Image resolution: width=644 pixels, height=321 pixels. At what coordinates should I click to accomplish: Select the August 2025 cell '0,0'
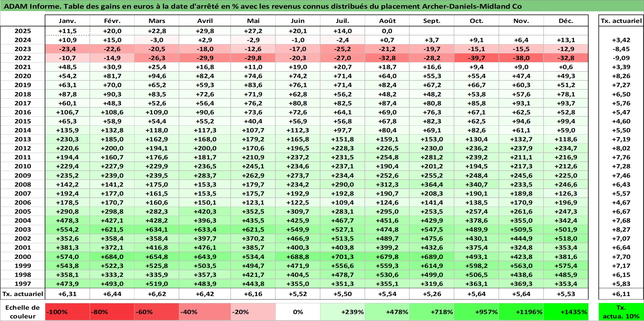(387, 31)
